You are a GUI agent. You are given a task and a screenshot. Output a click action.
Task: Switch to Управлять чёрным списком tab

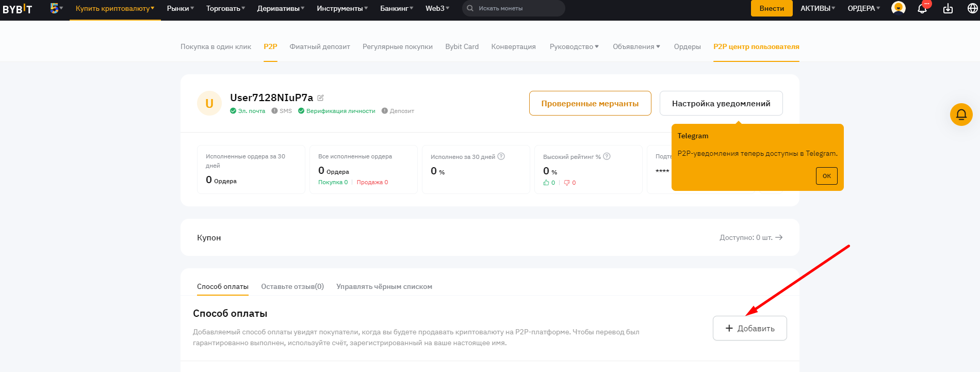click(x=384, y=286)
